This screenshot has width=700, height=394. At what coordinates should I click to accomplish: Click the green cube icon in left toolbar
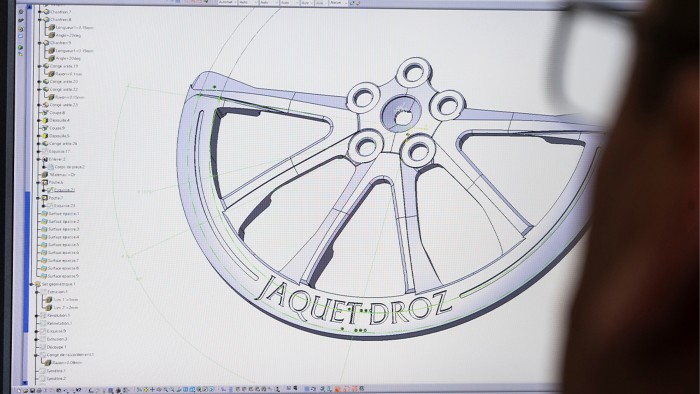[20, 47]
